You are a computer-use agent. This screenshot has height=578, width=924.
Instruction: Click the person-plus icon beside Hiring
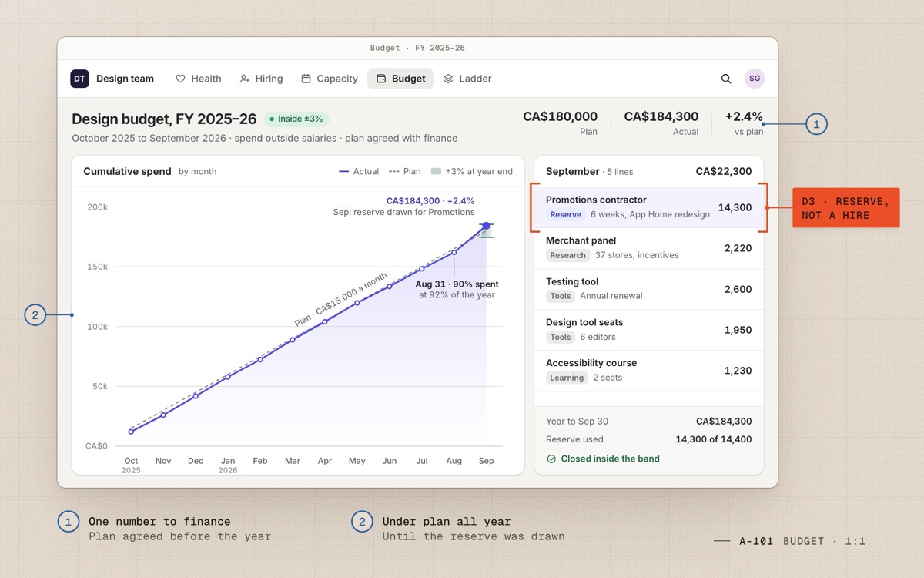[245, 79]
